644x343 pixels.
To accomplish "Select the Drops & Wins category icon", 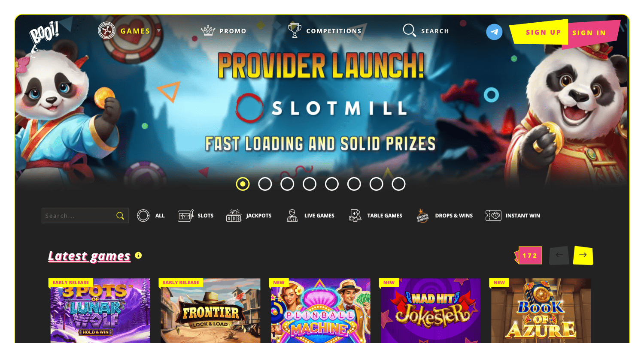I will coord(423,216).
